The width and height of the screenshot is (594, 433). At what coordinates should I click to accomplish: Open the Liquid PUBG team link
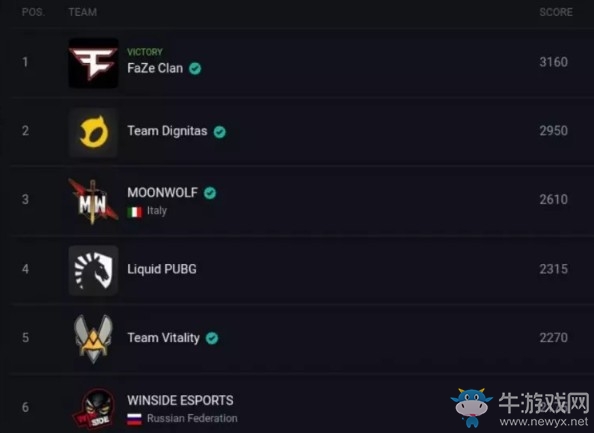click(162, 269)
